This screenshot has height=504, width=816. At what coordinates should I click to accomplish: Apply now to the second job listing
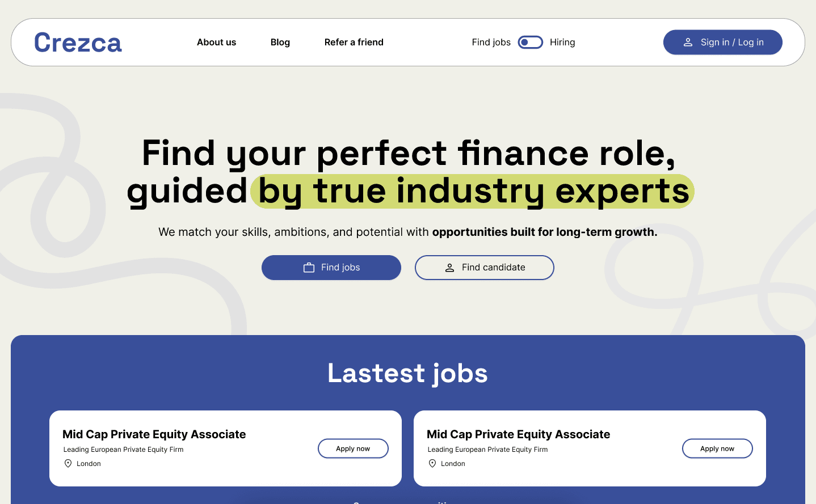tap(717, 448)
